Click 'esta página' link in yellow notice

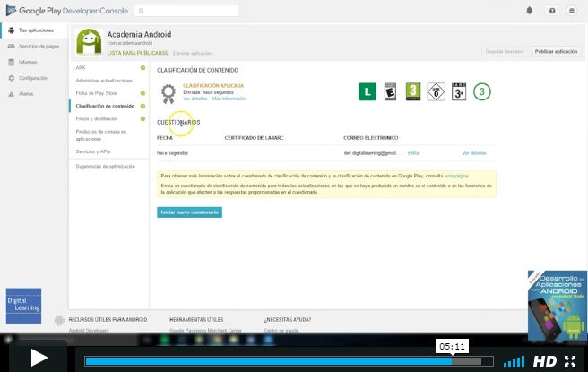tap(456, 176)
